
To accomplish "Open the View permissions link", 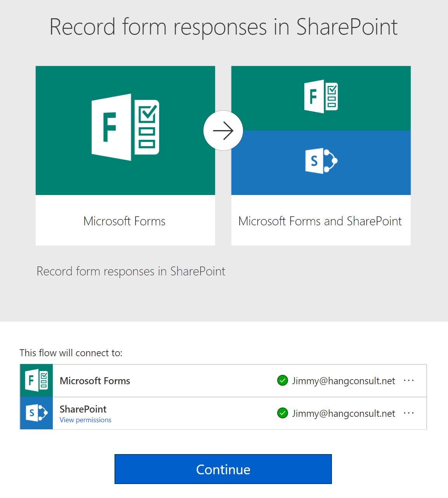I will pyautogui.click(x=85, y=420).
